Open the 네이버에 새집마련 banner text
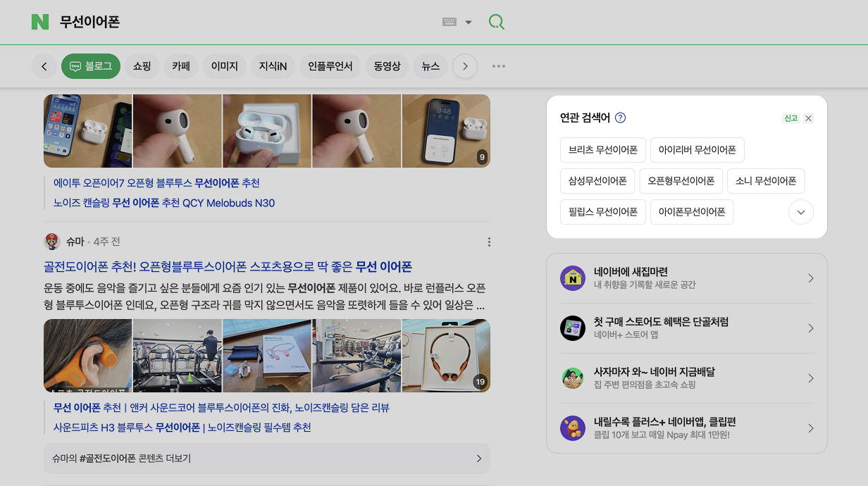This screenshot has width=868, height=486. coord(645,278)
